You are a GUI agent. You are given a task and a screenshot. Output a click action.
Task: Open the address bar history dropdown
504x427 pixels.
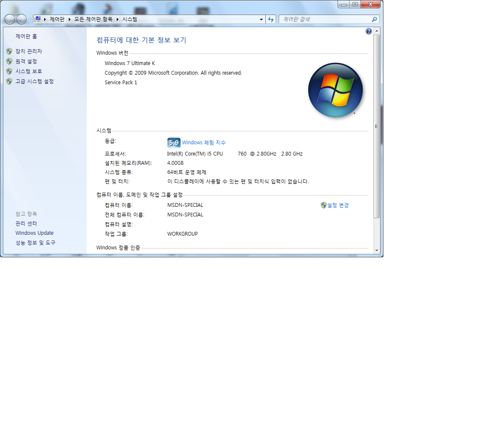(x=261, y=19)
